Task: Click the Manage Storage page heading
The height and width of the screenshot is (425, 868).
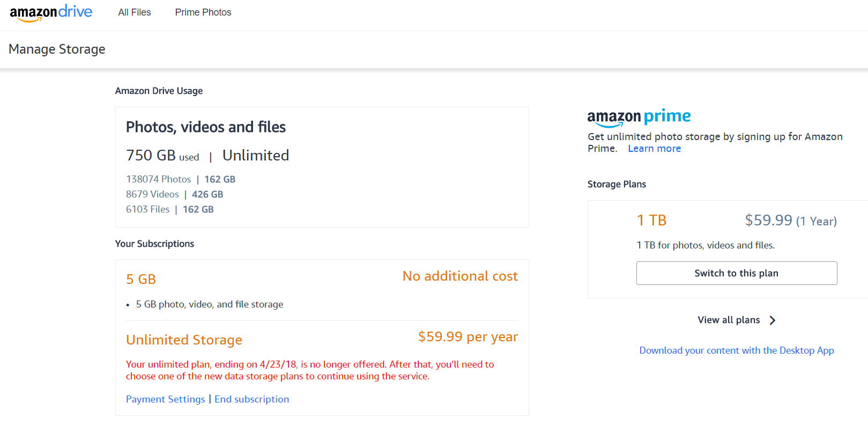Action: coord(57,49)
